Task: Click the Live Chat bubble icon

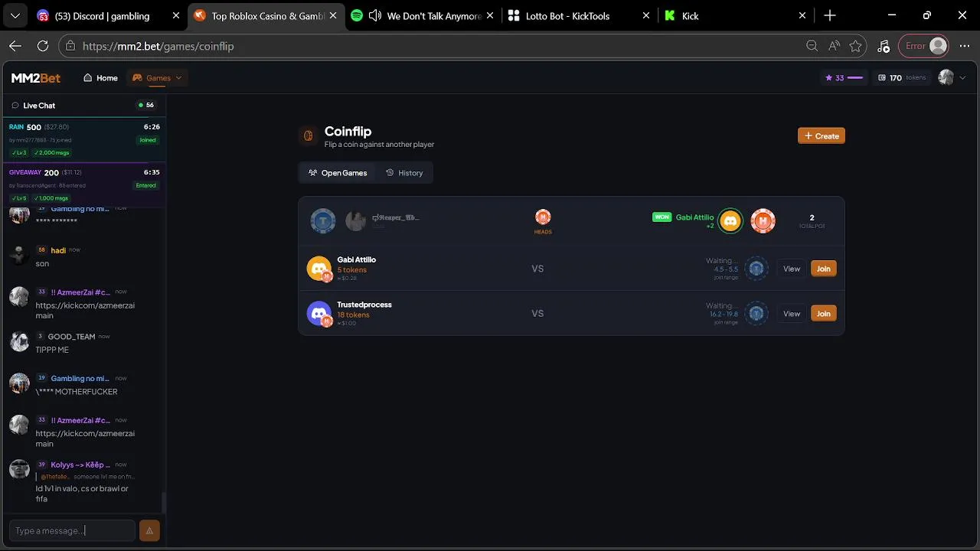Action: (x=15, y=106)
